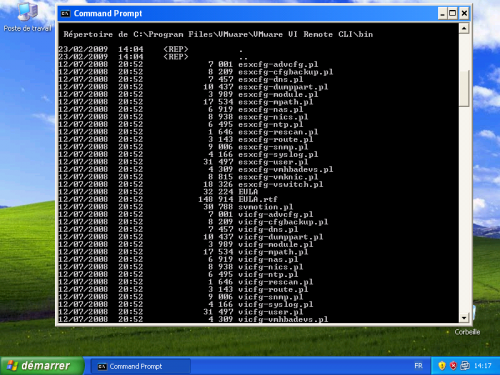Screen dimensions: 500x375
Task: Click esxcfg-advcfg.pl file name
Action: tap(278, 64)
